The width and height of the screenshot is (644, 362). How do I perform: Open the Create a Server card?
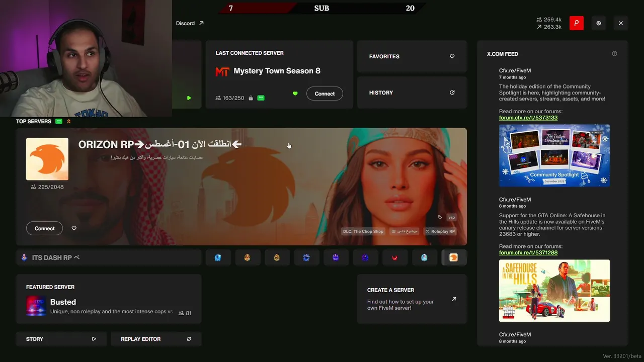pos(412,299)
